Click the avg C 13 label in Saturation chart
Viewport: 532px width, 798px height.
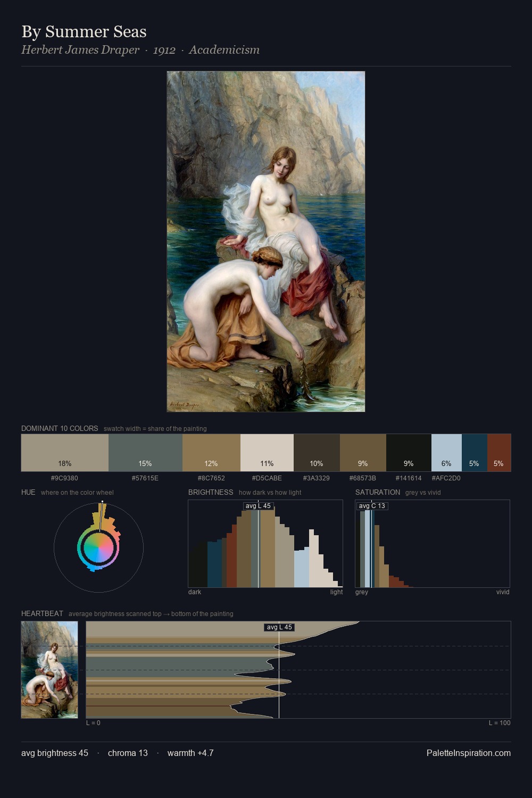point(372,506)
